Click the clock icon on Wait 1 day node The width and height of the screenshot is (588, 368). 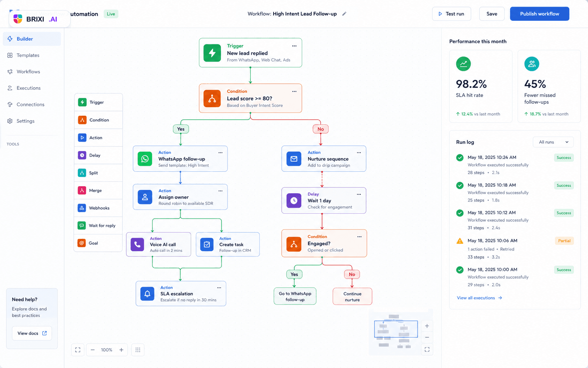(294, 201)
